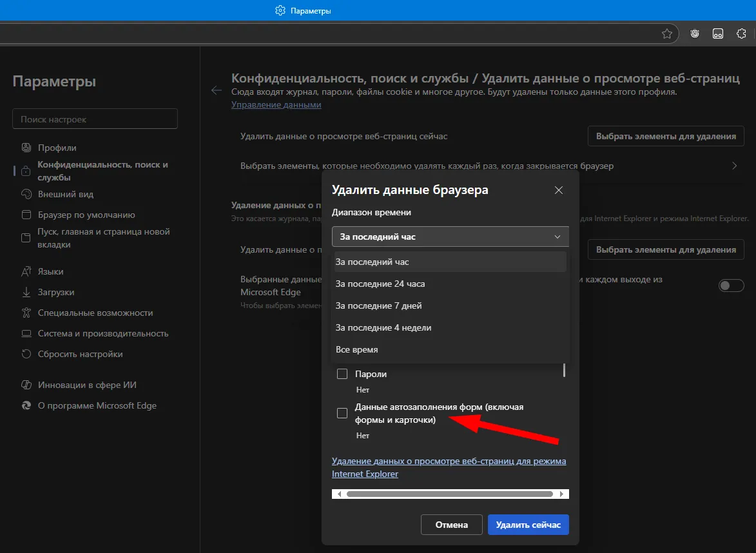The height and width of the screenshot is (553, 756).
Task: Click the back arrow next to page title
Action: 217,90
